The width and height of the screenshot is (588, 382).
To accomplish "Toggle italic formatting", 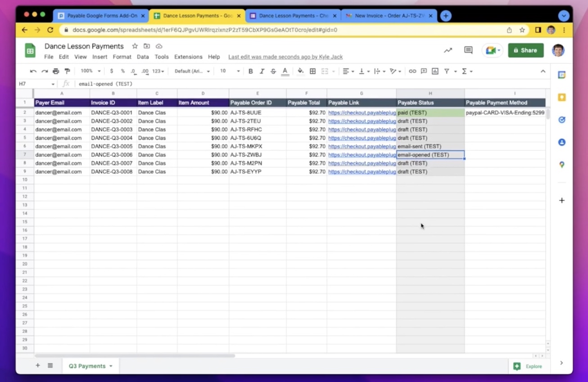I will pos(262,71).
